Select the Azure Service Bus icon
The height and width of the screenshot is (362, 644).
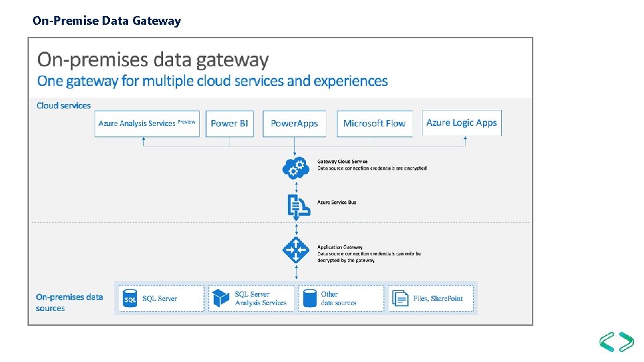pos(299,206)
